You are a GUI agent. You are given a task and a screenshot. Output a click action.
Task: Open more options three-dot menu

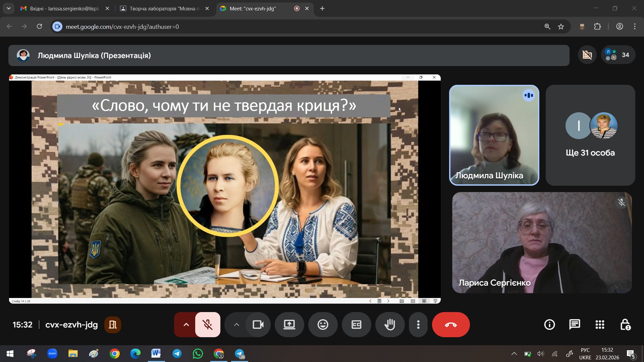pos(418,324)
